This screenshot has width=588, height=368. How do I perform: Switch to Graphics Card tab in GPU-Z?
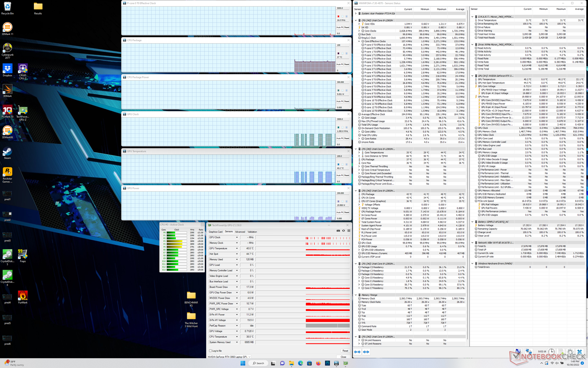(x=216, y=232)
